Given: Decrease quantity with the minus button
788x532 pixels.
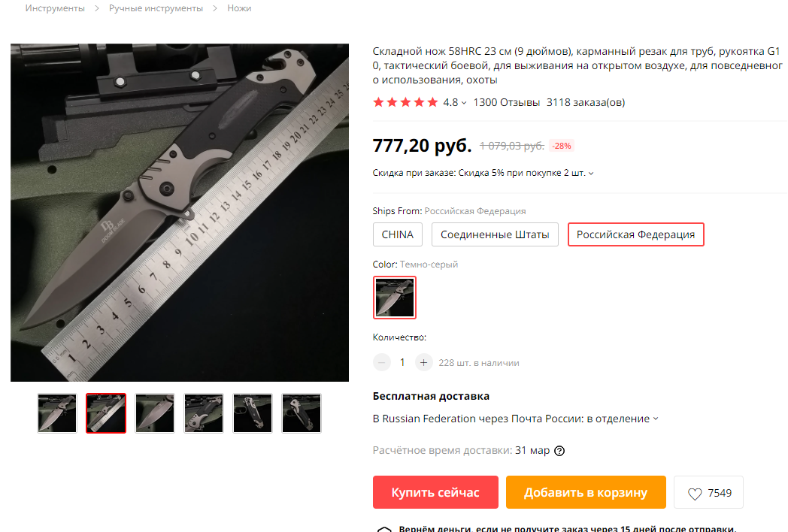Looking at the screenshot, I should [382, 362].
